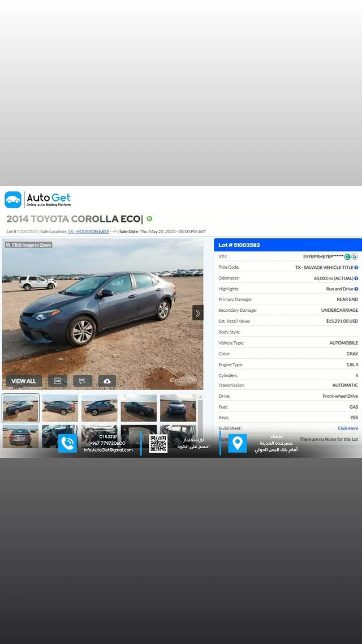This screenshot has height=644, width=362.
Task: Click the 'Lot # 51003583' blue panel header
Action: click(x=288, y=245)
